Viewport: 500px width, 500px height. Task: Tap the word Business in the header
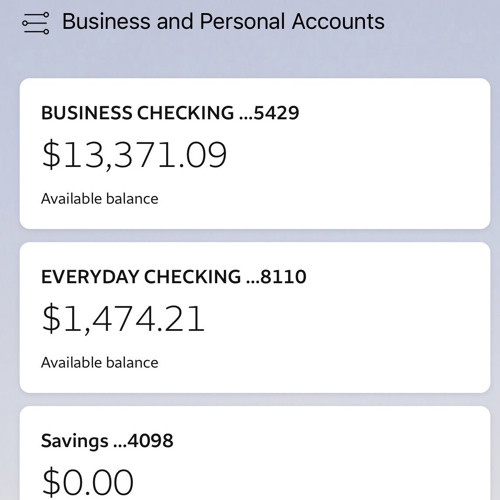(106, 22)
